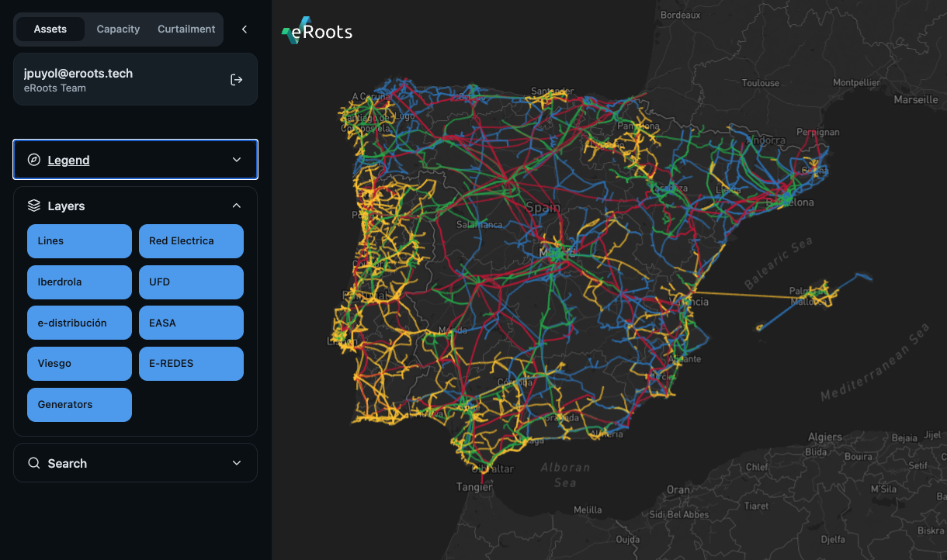Switch to the Capacity tab
This screenshot has height=560, width=947.
pyautogui.click(x=118, y=29)
